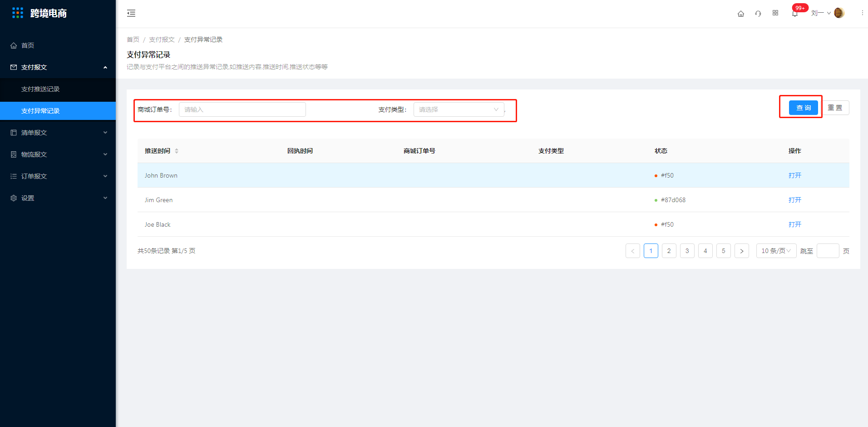The height and width of the screenshot is (427, 868).
Task: Click the 重置 reset button
Action: point(835,108)
